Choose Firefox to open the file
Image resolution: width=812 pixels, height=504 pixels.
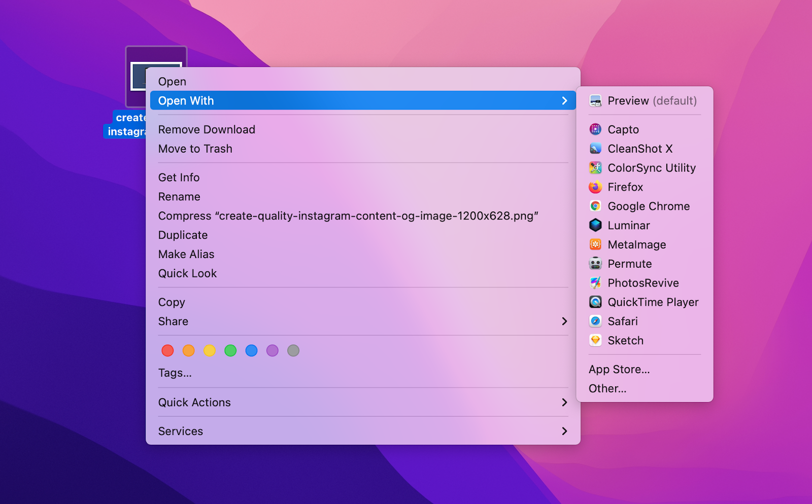point(626,187)
